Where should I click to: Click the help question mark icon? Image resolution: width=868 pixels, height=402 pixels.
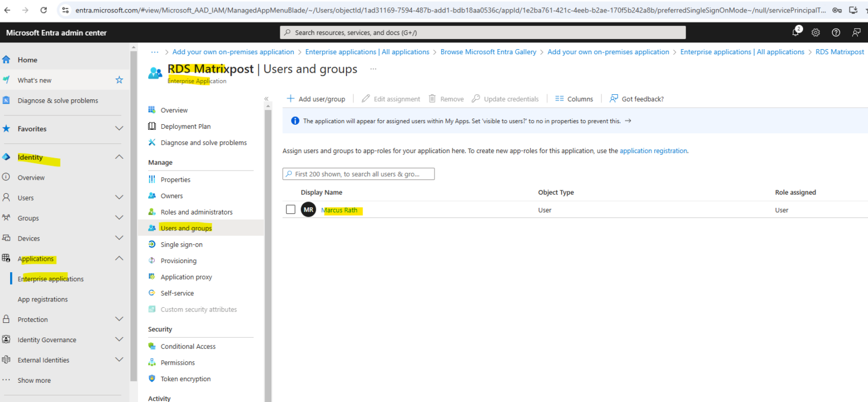pyautogui.click(x=836, y=33)
